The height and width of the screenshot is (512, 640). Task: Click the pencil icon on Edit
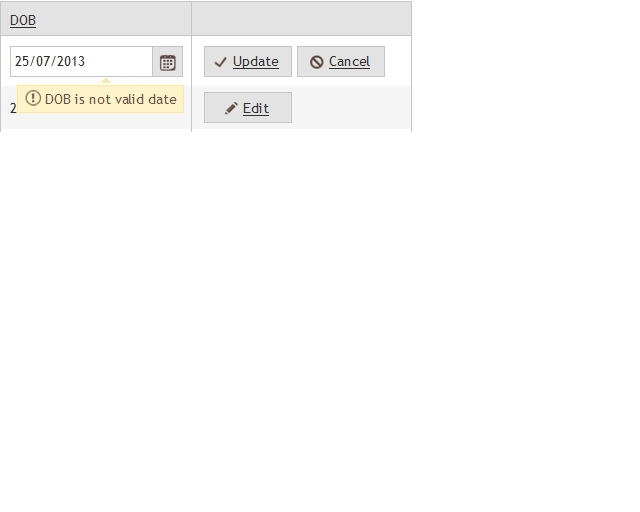pyautogui.click(x=231, y=109)
